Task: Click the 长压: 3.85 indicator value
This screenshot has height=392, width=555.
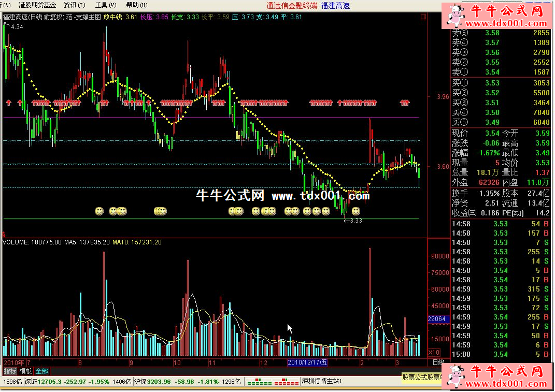Action: (154, 17)
